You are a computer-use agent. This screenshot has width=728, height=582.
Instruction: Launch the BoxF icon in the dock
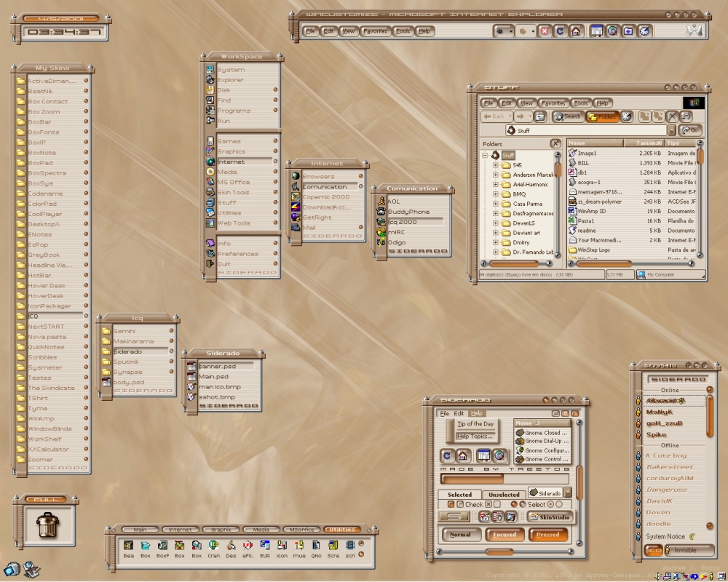click(x=162, y=546)
